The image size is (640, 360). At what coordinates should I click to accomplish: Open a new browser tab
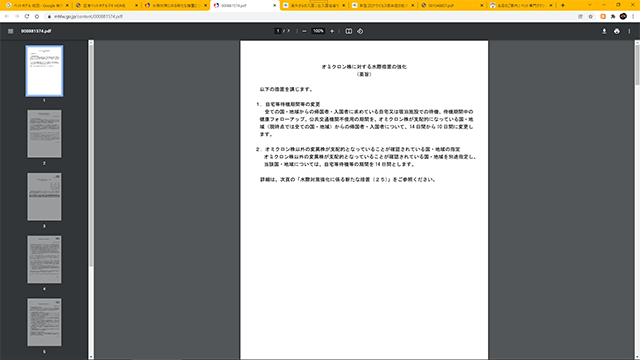[x=562, y=5]
